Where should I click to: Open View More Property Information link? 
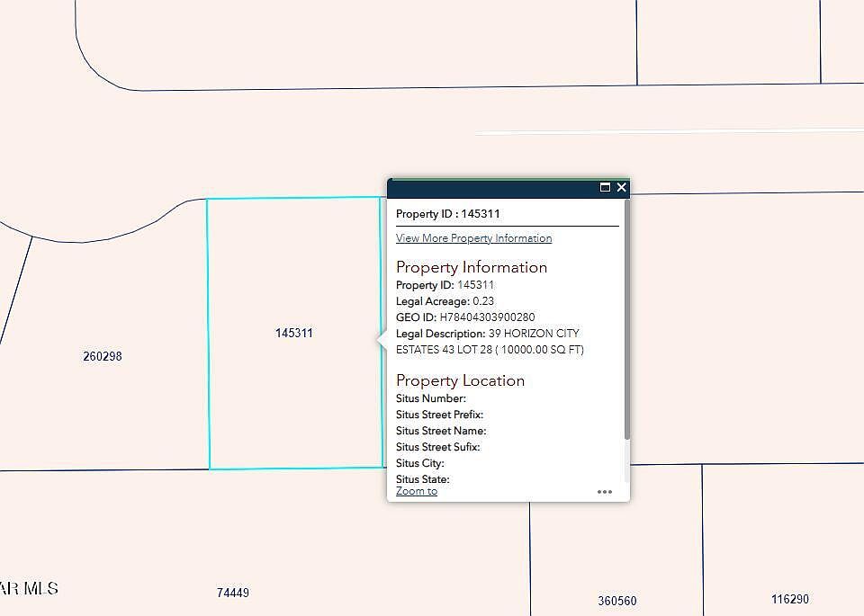[474, 238]
